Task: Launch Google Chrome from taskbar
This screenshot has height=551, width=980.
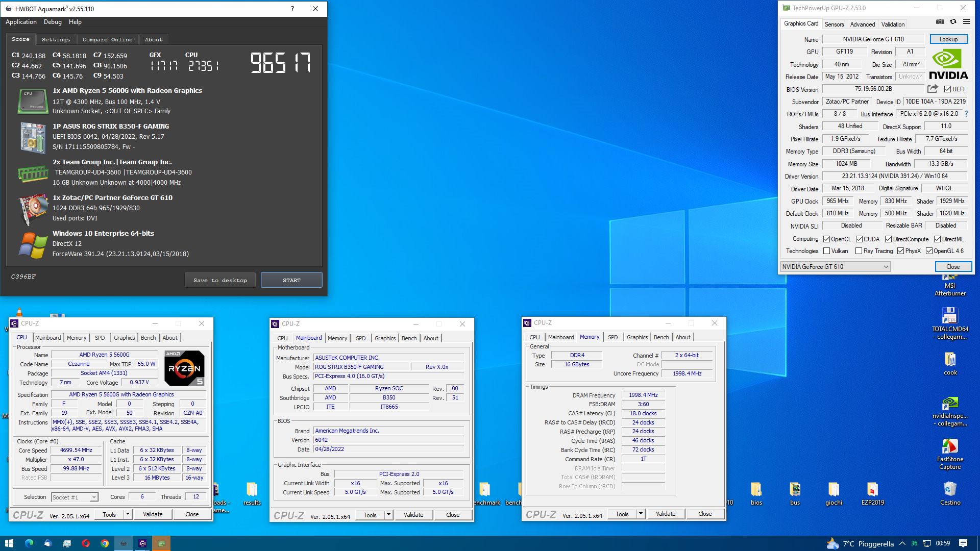Action: [104, 543]
